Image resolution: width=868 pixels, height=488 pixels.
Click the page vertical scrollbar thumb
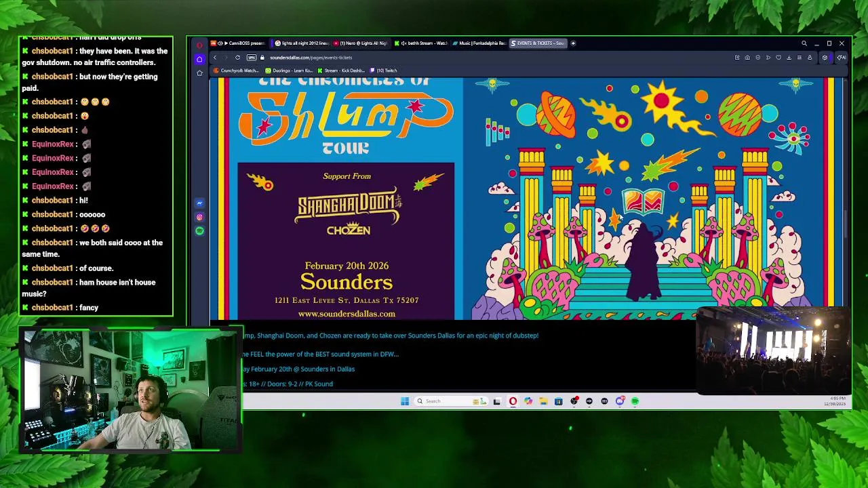pos(846,225)
